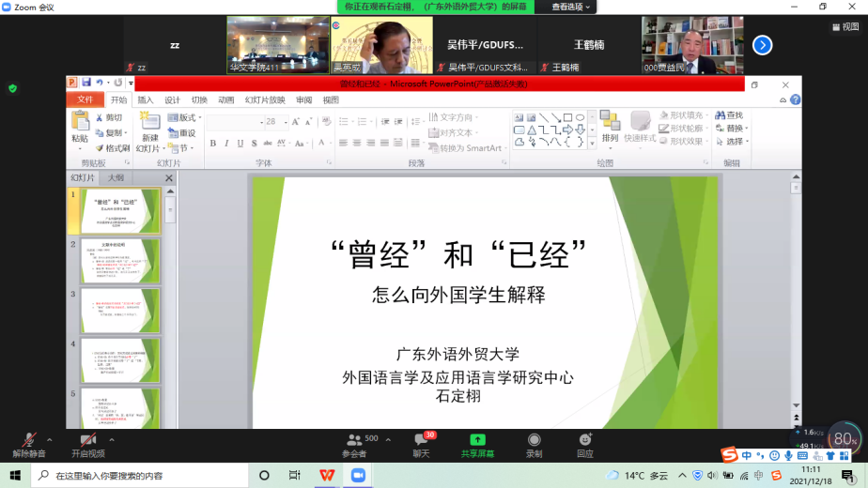Expand audio options arrow beside 解除静音
The width and height of the screenshot is (868, 488).
[50, 438]
